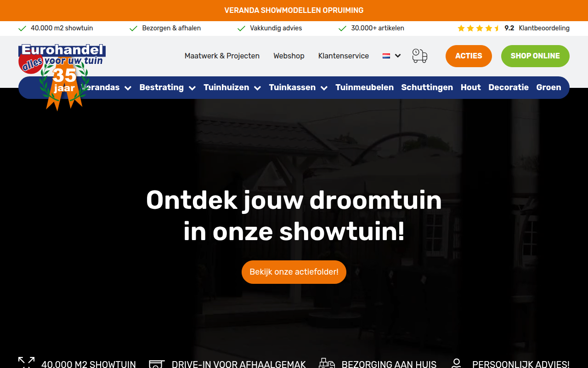Click BEZORGING AAN HUIS text
This screenshot has height=368, width=588.
(389, 364)
